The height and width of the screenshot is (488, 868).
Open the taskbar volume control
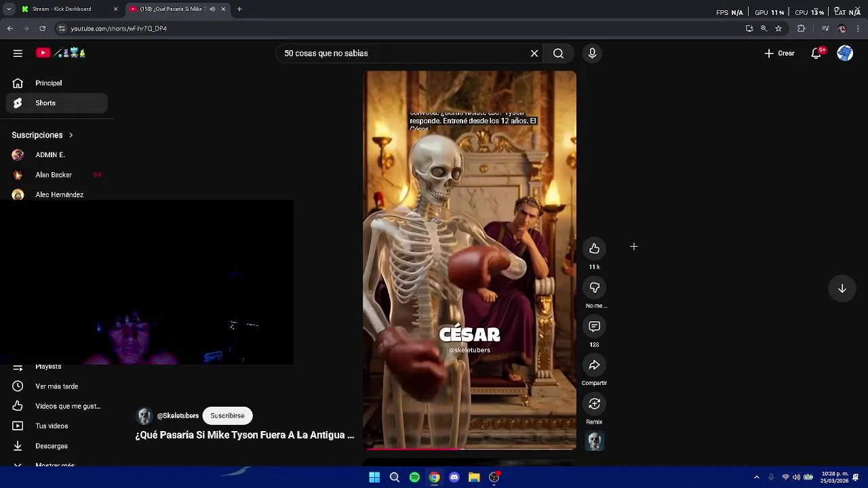796,477
